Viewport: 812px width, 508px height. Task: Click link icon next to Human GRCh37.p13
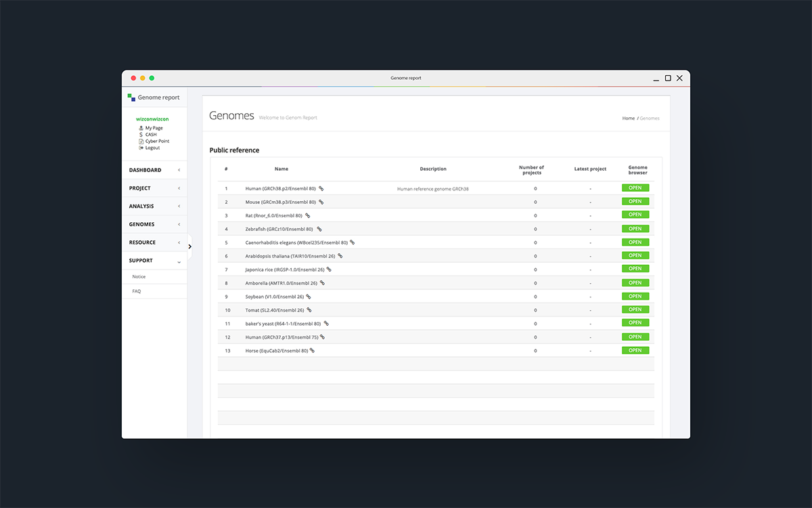323,337
